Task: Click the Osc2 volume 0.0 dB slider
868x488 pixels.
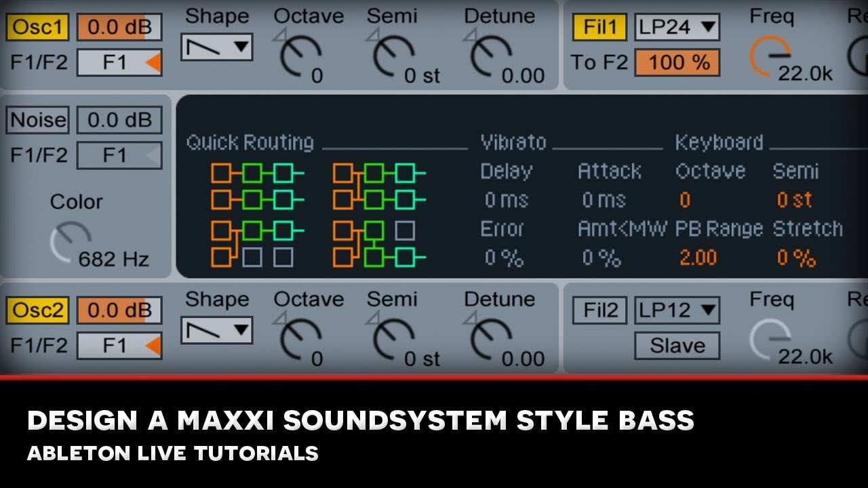Action: [x=119, y=310]
